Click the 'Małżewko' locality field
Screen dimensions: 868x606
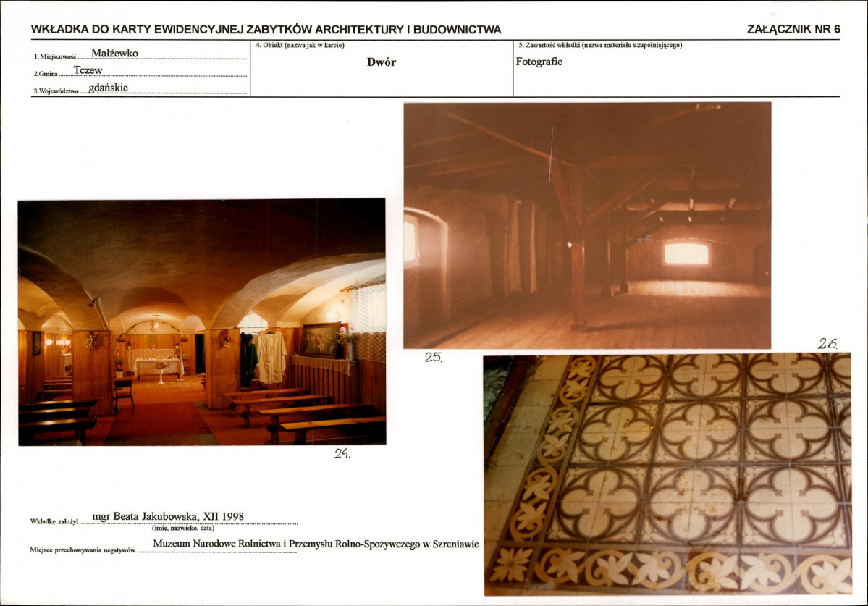[114, 53]
